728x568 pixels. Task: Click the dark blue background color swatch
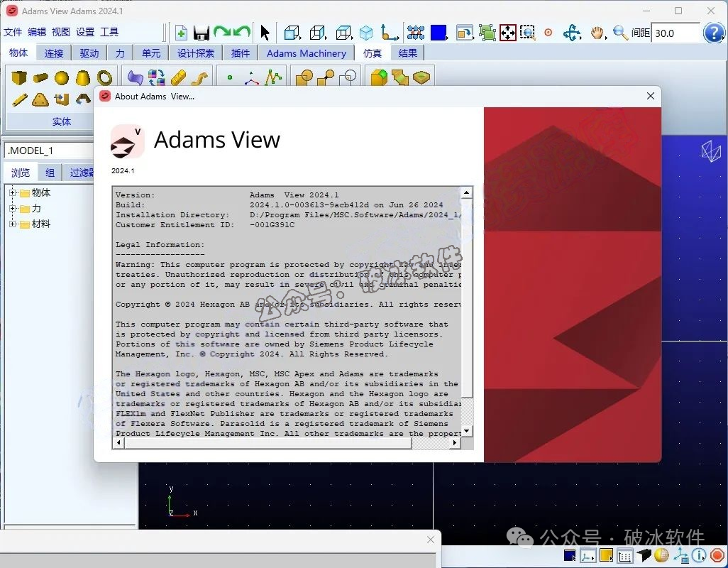[568, 555]
